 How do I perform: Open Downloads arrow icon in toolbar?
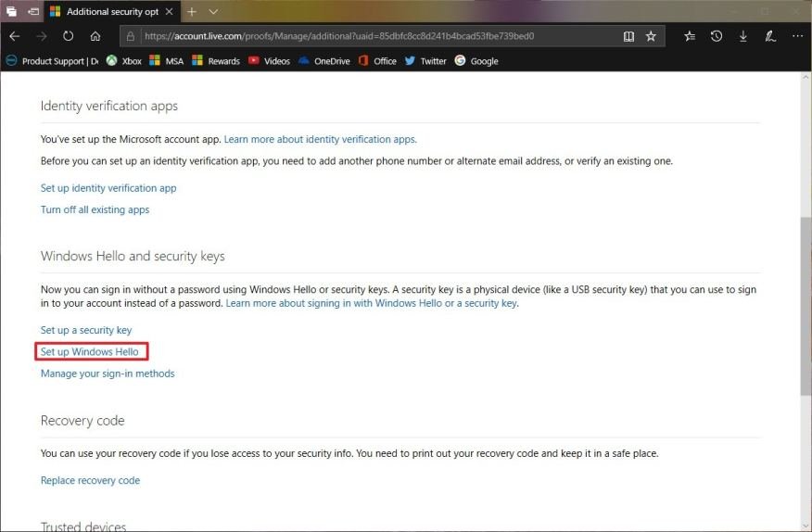click(743, 36)
